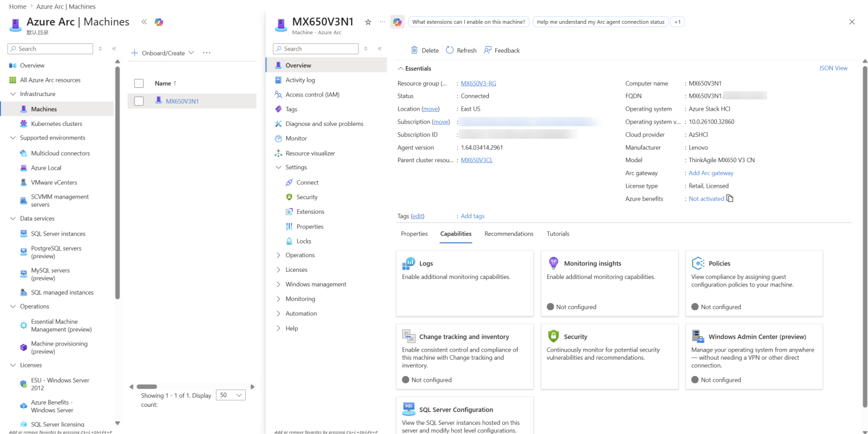This screenshot has width=868, height=434.
Task: Open the Onboard/Create dropdown
Action: (162, 53)
